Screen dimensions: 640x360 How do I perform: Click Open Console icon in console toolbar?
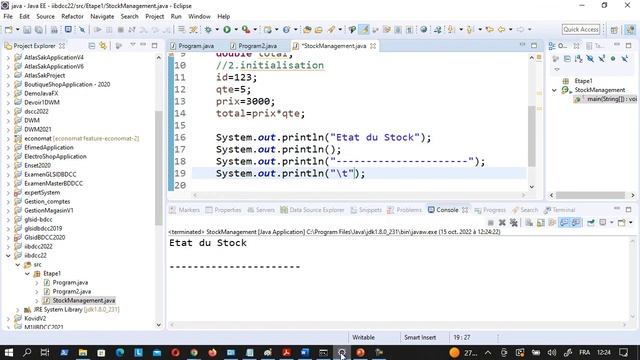621,222
